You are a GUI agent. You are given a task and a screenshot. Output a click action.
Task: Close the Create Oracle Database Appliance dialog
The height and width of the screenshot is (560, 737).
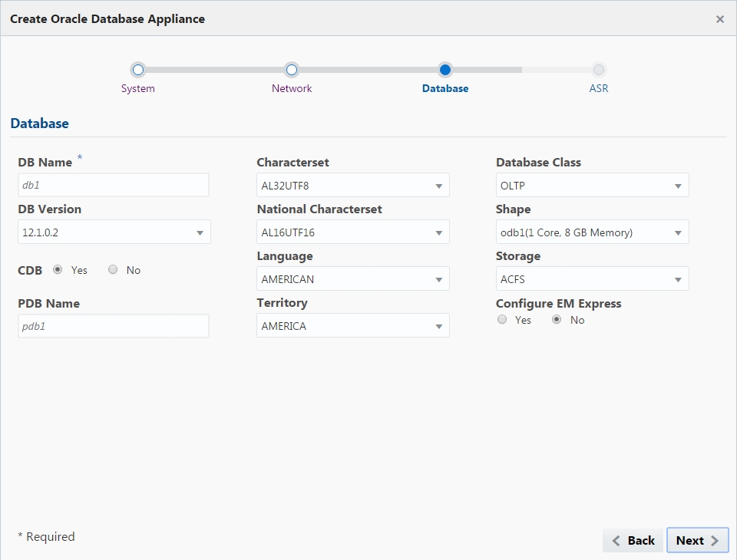(719, 19)
